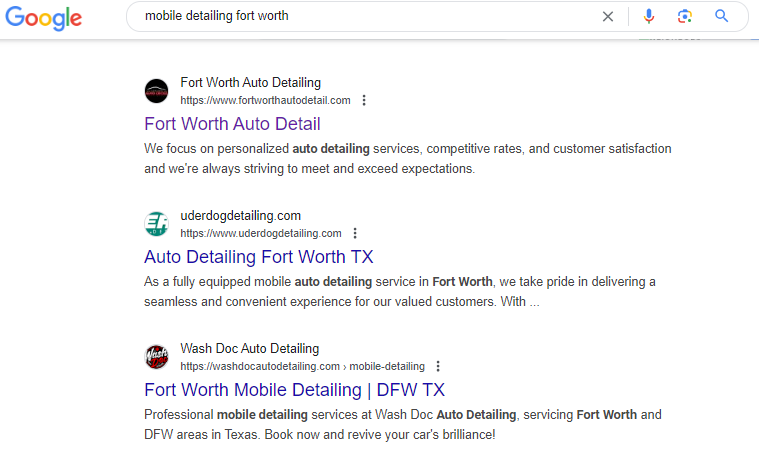Open Google Lens image search icon
This screenshot has height=465, width=759.
click(x=684, y=16)
